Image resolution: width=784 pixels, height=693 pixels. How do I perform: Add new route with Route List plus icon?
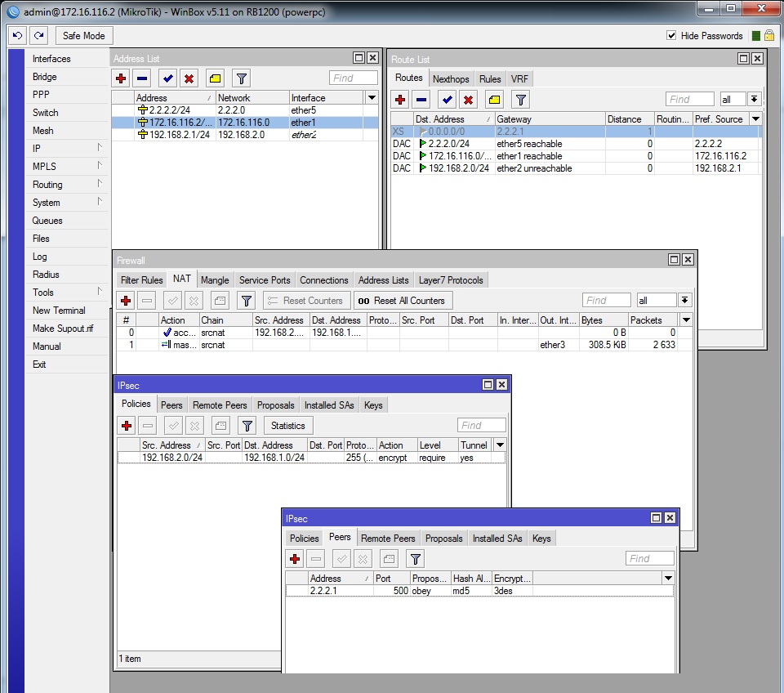400,100
